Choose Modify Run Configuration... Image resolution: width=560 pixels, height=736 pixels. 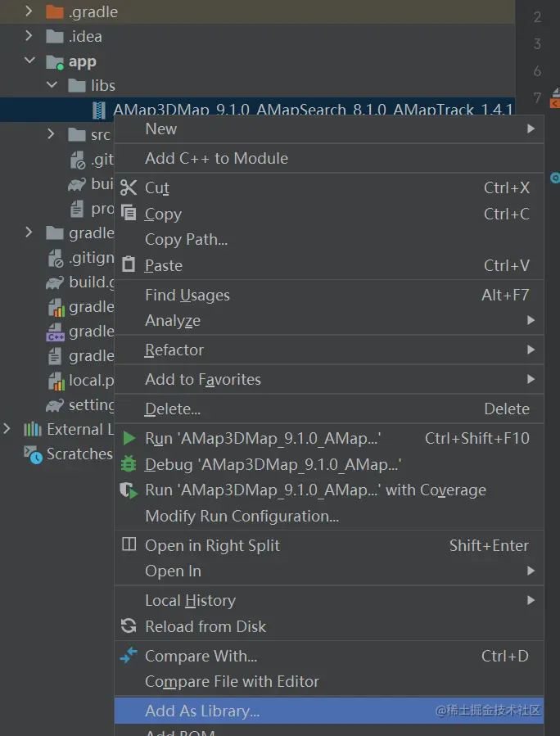[329, 517]
